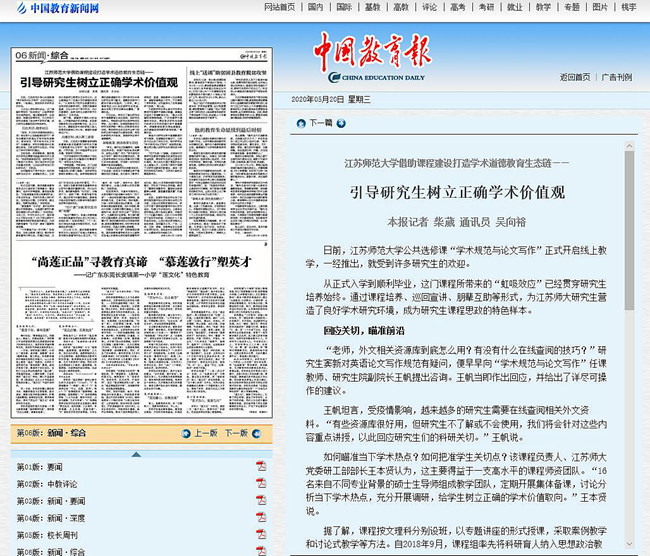Open PDF icon for 第01版 要闻
650x556 pixels.
[261, 467]
